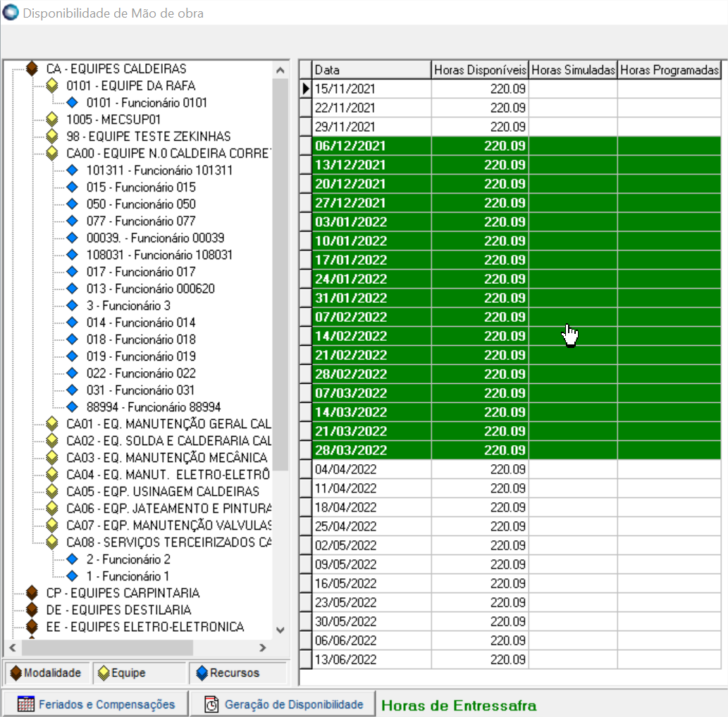This screenshot has width=728, height=717.
Task: Select tree item 1 - Funcionário 1
Action: click(x=128, y=576)
